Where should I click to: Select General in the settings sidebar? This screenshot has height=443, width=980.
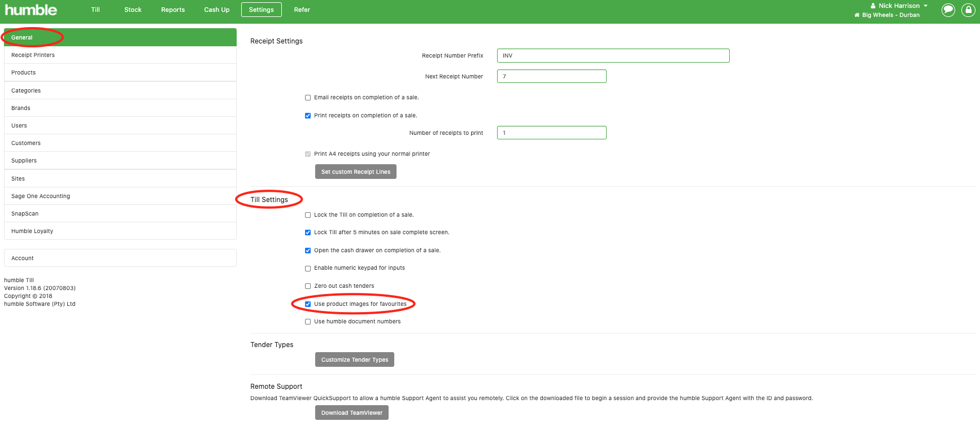pyautogui.click(x=120, y=37)
